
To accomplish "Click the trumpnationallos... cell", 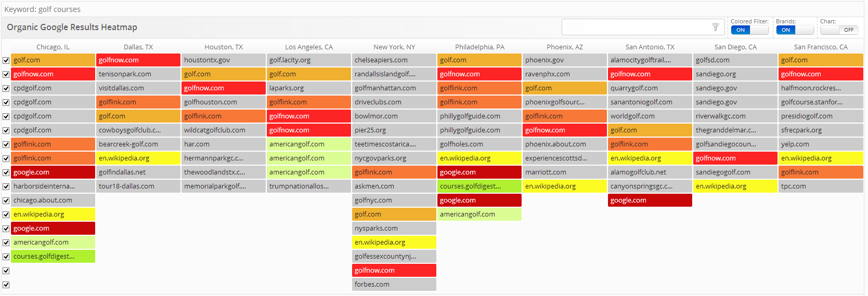I will [x=309, y=186].
